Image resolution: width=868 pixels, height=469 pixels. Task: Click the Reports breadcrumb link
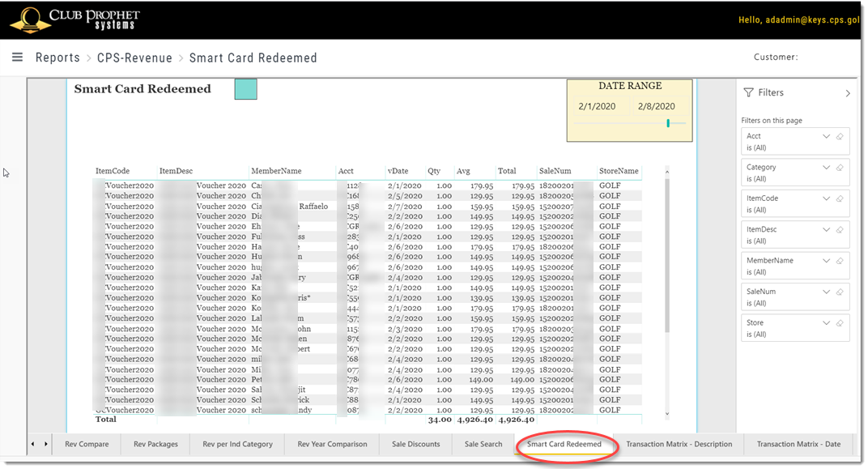coord(57,58)
